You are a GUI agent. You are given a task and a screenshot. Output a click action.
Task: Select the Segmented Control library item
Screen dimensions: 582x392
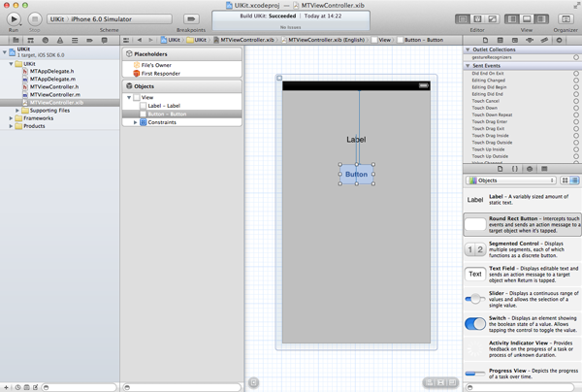click(x=522, y=249)
